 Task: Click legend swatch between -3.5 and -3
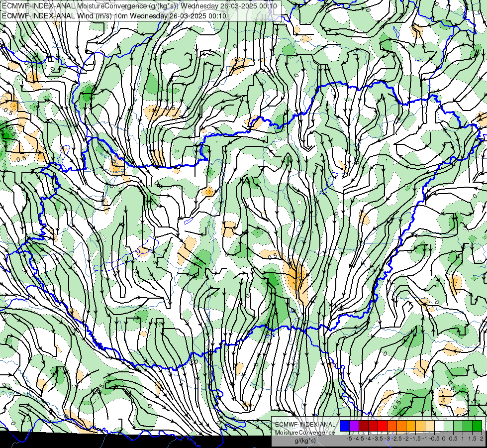click(x=383, y=426)
